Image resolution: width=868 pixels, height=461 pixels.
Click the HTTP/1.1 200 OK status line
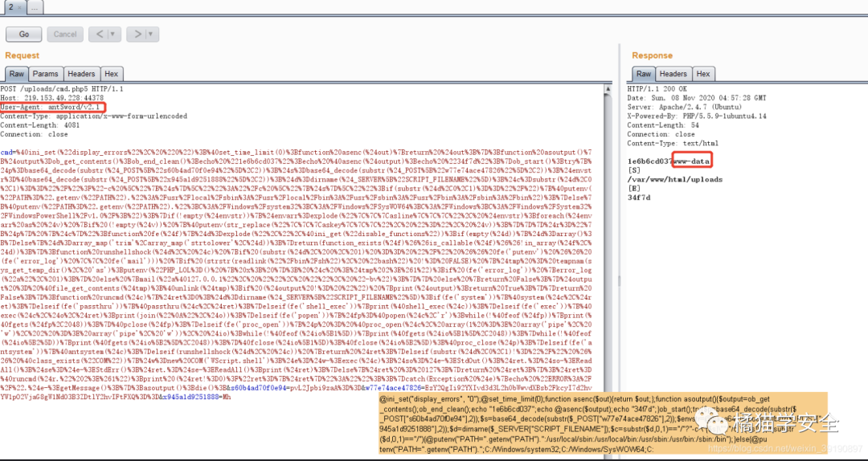[657, 88]
